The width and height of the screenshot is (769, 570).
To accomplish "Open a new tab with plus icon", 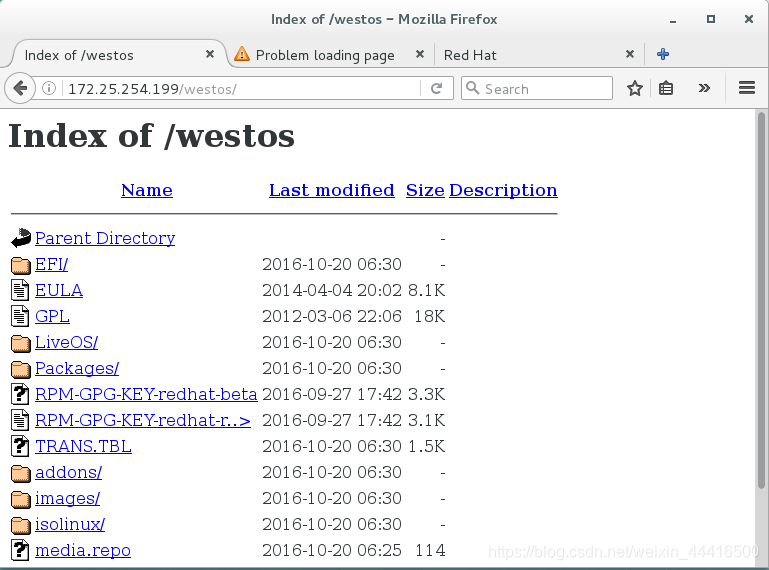I will 663,54.
